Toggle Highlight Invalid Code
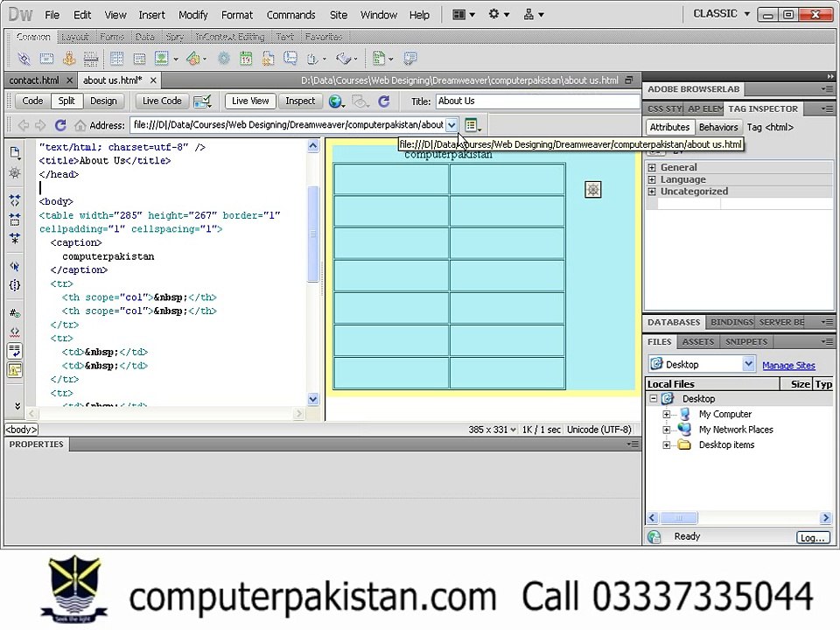840x630 pixels. 15,332
